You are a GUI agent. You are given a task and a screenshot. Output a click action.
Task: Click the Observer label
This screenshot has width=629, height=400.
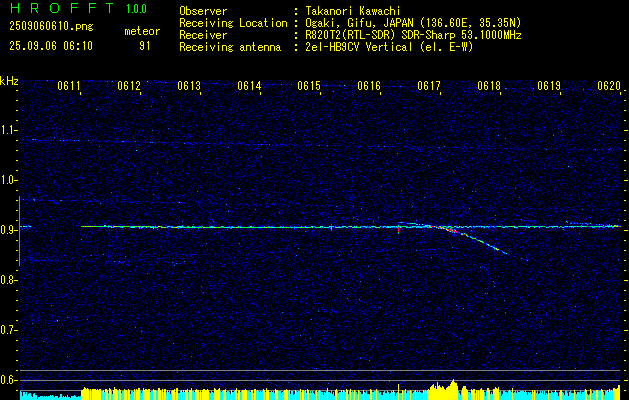[x=203, y=11]
